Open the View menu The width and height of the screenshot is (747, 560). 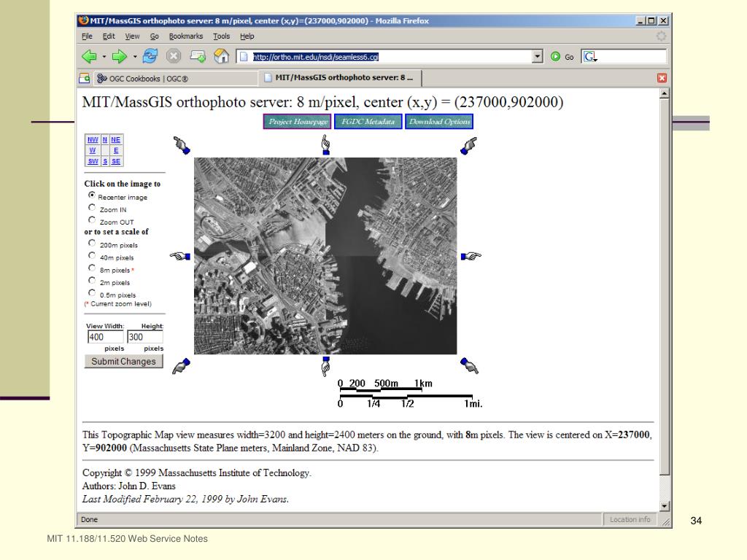(133, 36)
